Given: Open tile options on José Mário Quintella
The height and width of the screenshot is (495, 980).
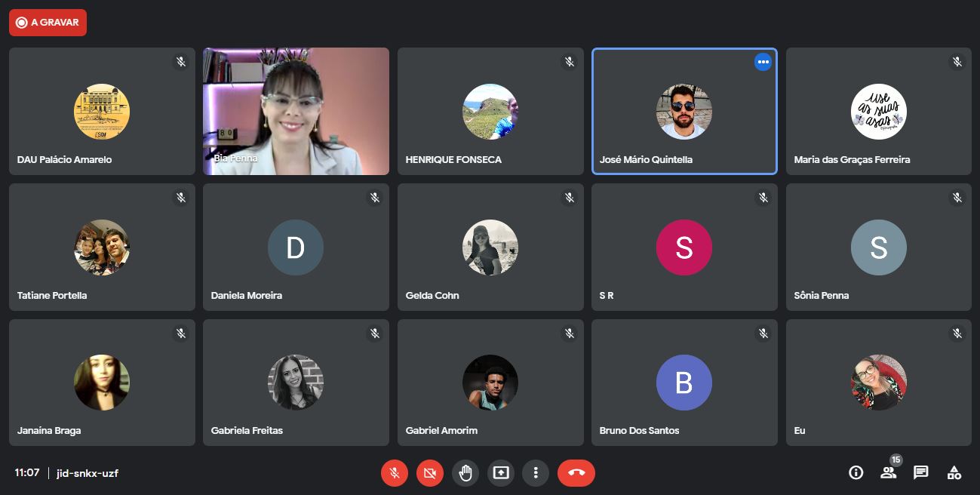Looking at the screenshot, I should click(x=763, y=62).
